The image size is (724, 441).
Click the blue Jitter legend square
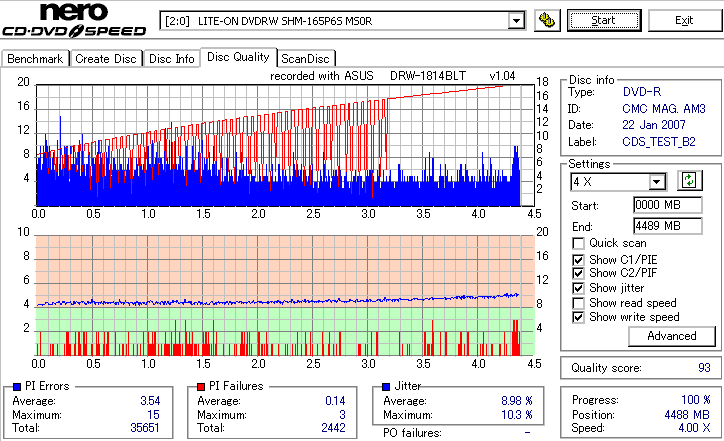386,387
